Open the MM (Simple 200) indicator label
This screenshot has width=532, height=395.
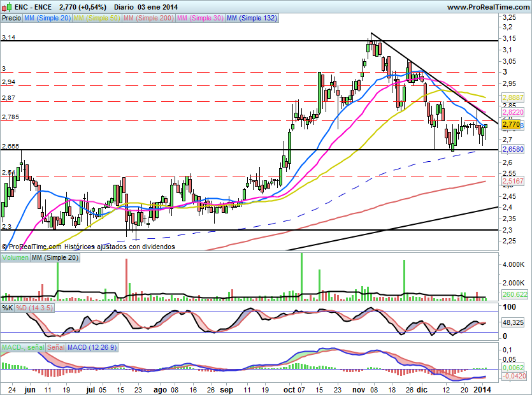147,18
